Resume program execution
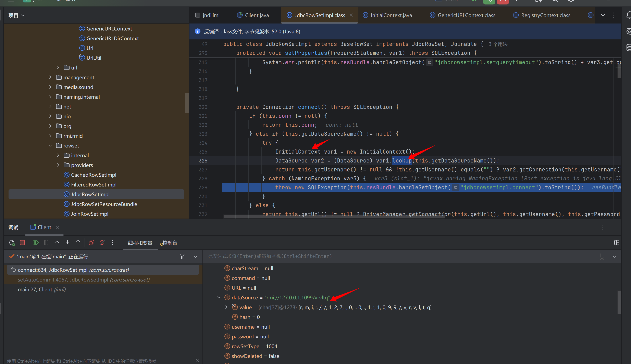631x364 pixels. point(36,243)
